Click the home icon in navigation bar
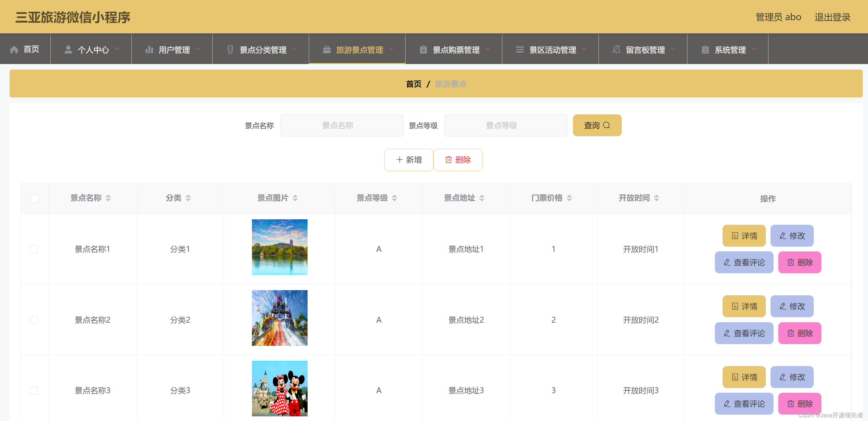 tap(14, 49)
